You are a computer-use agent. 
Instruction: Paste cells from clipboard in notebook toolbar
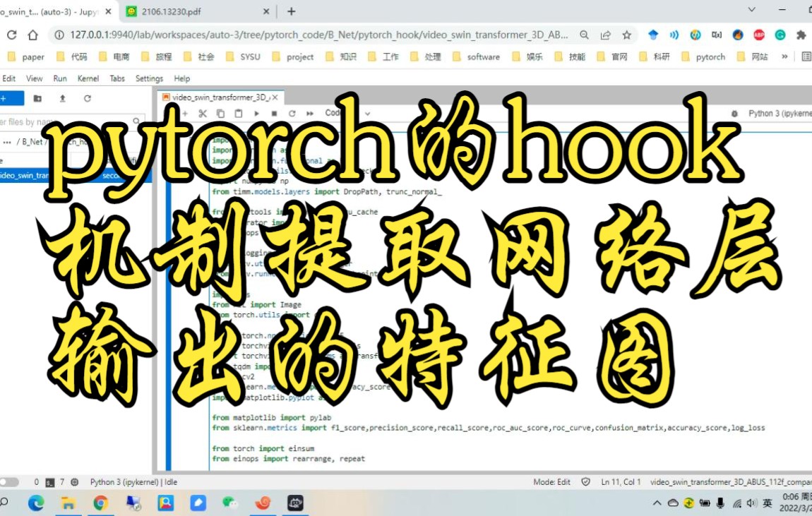[x=238, y=114]
